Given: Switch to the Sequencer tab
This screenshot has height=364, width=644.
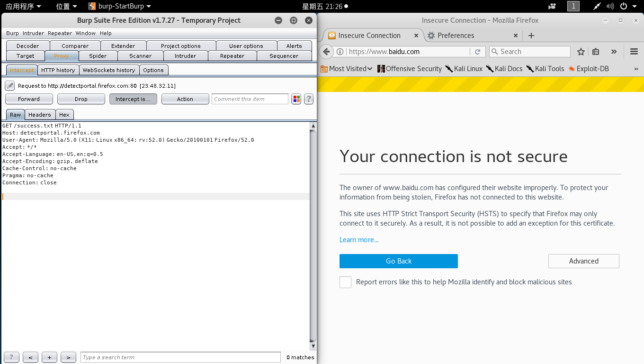Looking at the screenshot, I should pyautogui.click(x=284, y=56).
